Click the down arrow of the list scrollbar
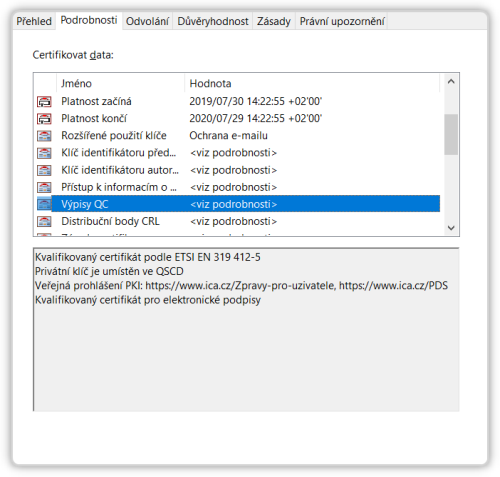This screenshot has width=500, height=477. pos(451,228)
